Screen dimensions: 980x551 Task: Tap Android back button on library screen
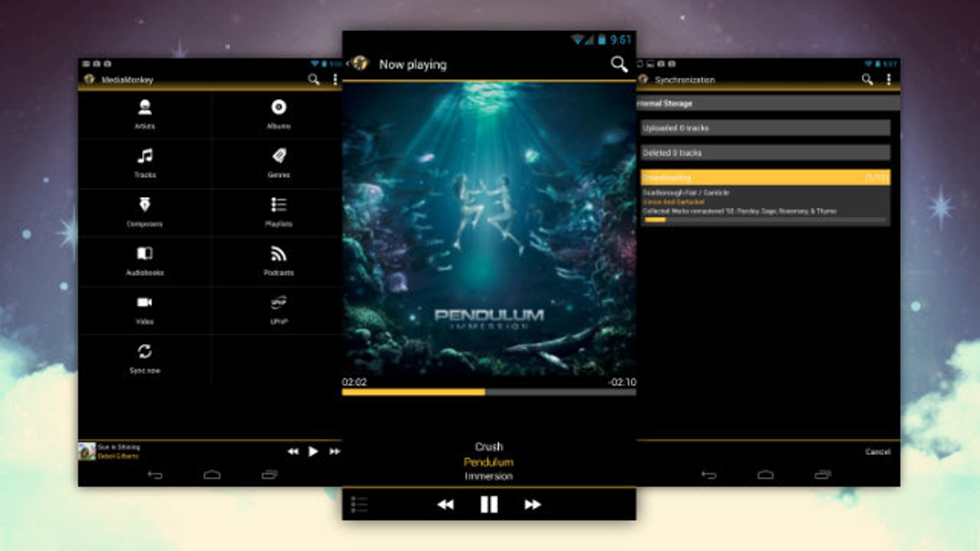click(x=155, y=474)
